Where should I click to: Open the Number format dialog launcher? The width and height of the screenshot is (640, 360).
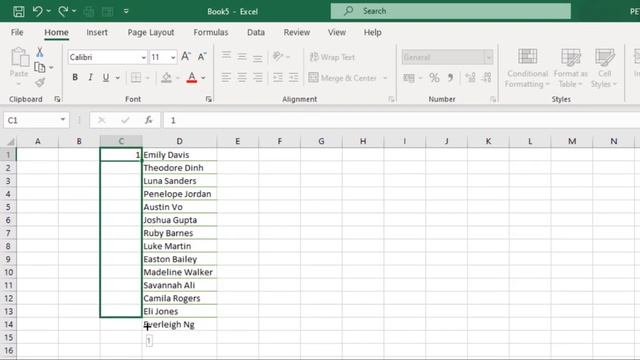coord(493,99)
